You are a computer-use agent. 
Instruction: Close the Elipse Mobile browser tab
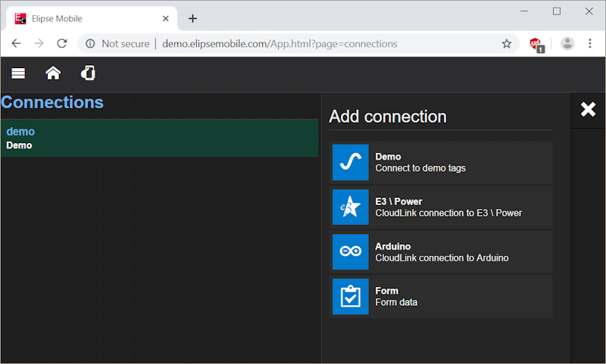164,18
